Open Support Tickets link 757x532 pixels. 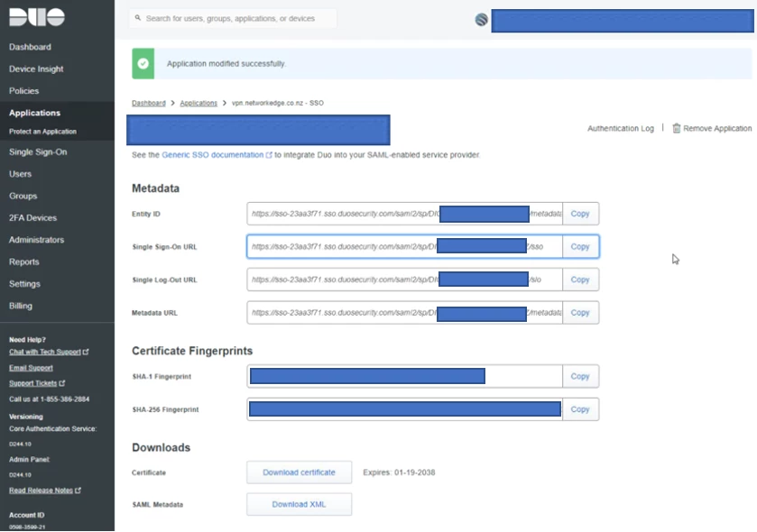pyautogui.click(x=32, y=383)
